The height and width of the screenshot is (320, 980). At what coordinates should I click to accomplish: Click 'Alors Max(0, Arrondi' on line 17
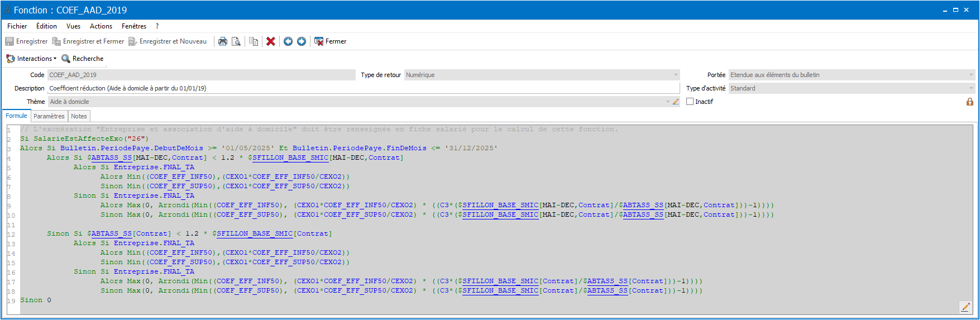click(145, 281)
